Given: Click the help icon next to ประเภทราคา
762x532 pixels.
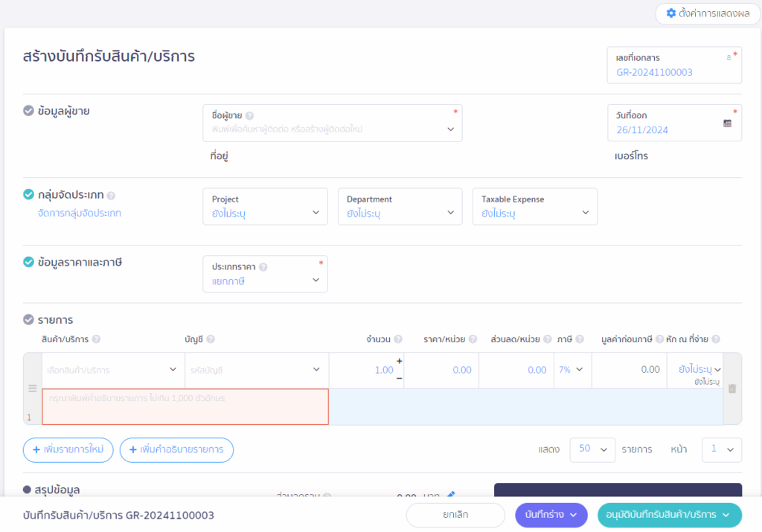Looking at the screenshot, I should (263, 267).
